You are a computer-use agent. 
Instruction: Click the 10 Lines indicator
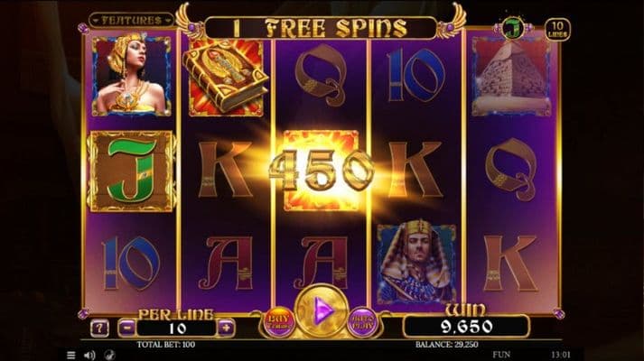(x=557, y=30)
